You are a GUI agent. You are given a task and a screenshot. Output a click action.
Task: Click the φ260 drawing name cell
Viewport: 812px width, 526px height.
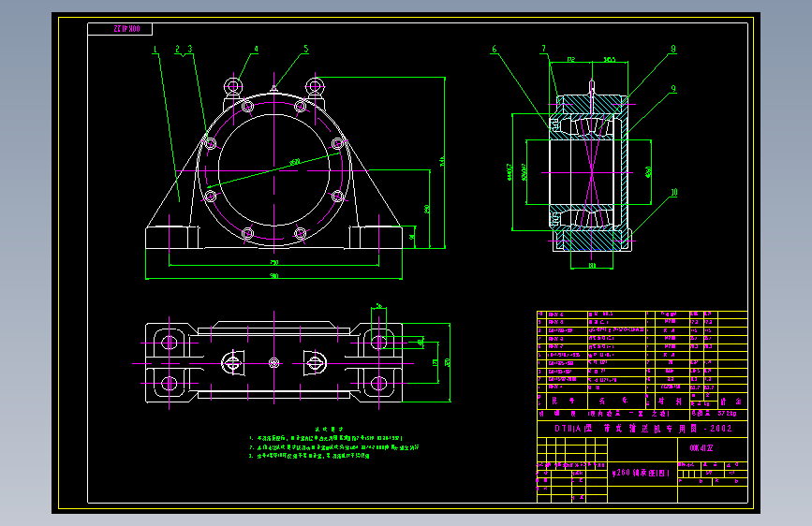coord(642,473)
